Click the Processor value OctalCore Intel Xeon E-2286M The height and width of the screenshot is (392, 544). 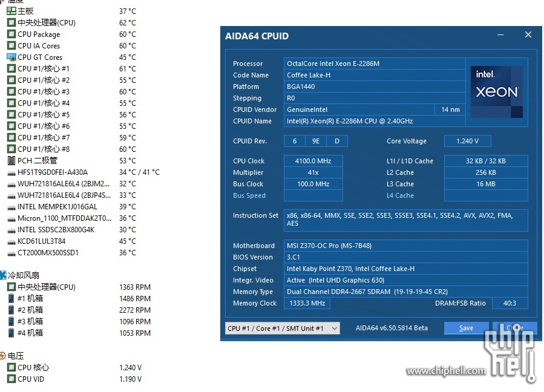(375, 64)
